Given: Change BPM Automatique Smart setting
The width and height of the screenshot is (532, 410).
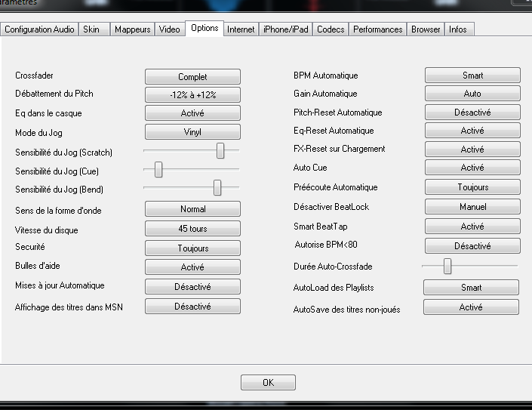Looking at the screenshot, I should [472, 76].
